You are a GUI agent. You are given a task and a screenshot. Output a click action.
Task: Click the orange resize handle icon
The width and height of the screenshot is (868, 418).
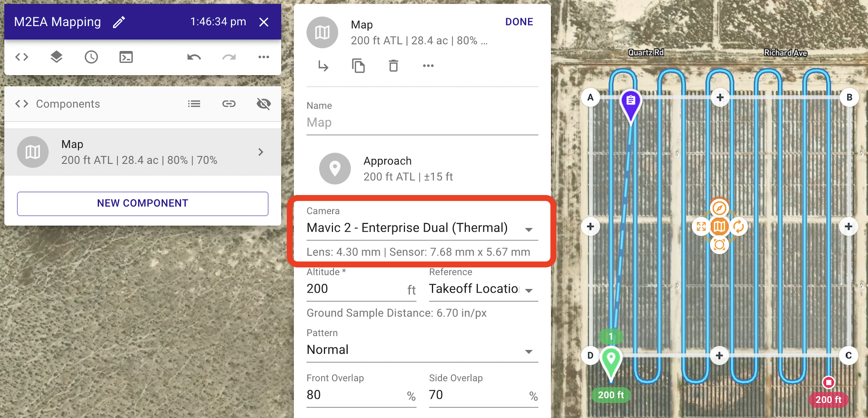pyautogui.click(x=701, y=227)
